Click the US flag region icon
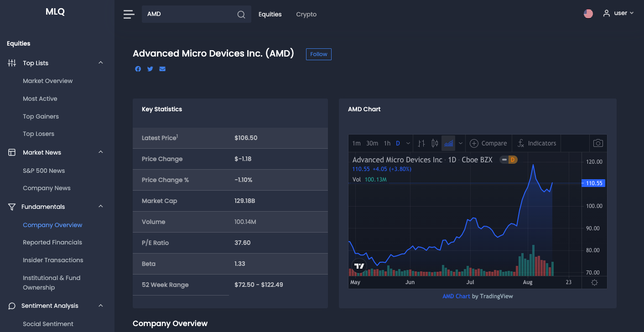The image size is (644, 332). click(588, 14)
